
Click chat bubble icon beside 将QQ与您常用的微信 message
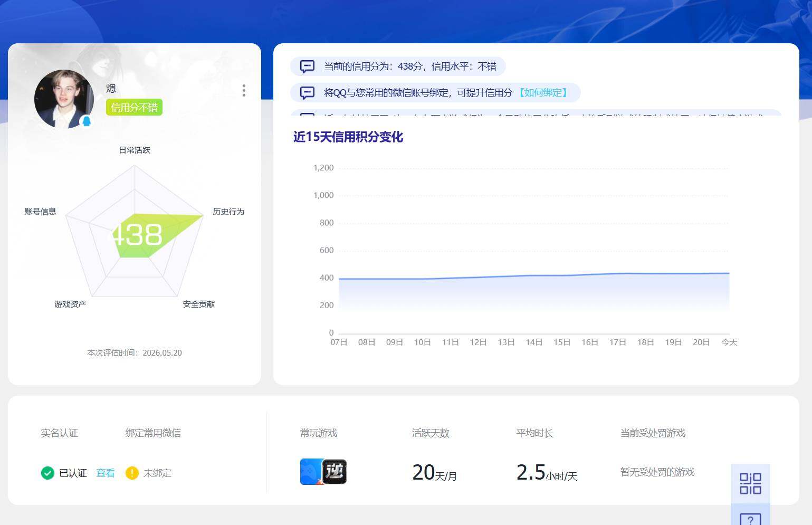tap(307, 93)
